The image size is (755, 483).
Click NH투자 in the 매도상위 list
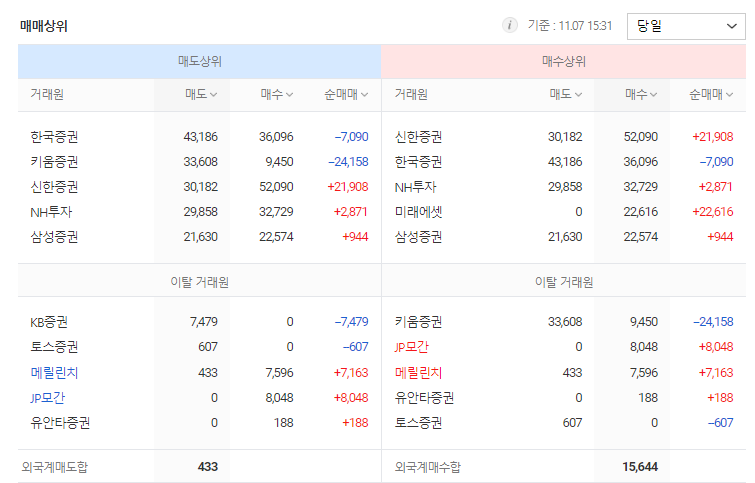click(51, 212)
